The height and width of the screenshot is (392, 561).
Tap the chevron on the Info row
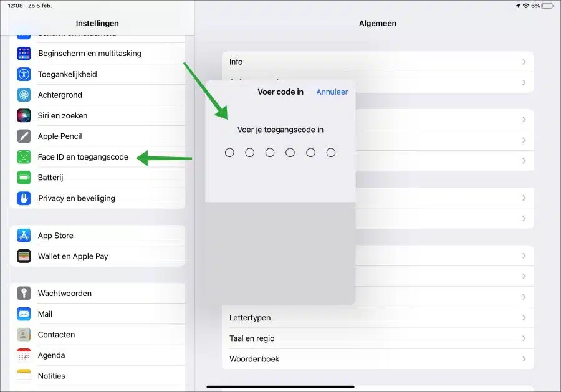524,62
